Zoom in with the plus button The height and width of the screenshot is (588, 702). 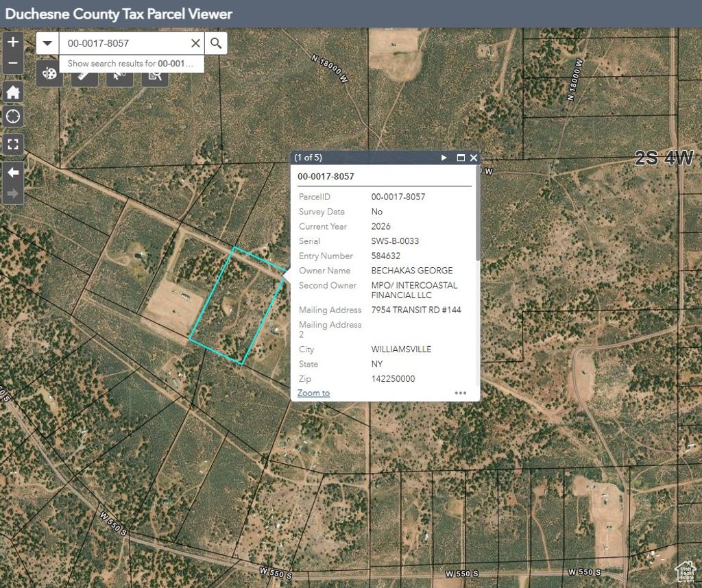[13, 41]
